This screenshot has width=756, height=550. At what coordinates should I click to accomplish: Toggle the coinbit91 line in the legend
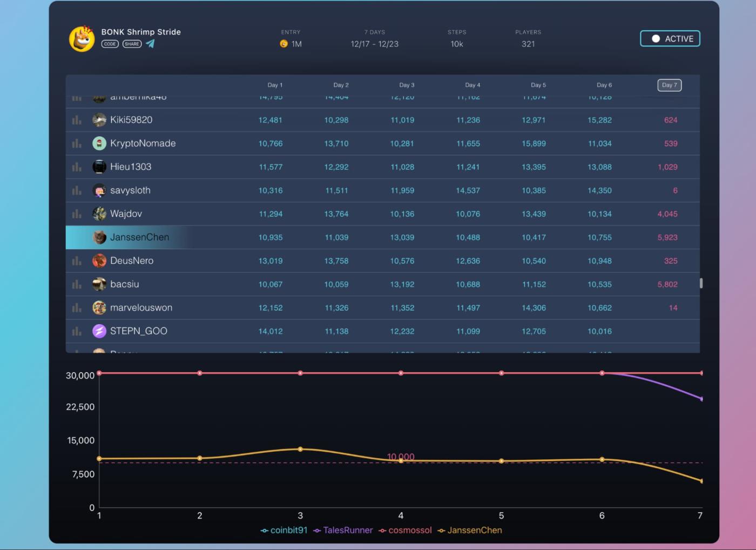coord(284,530)
